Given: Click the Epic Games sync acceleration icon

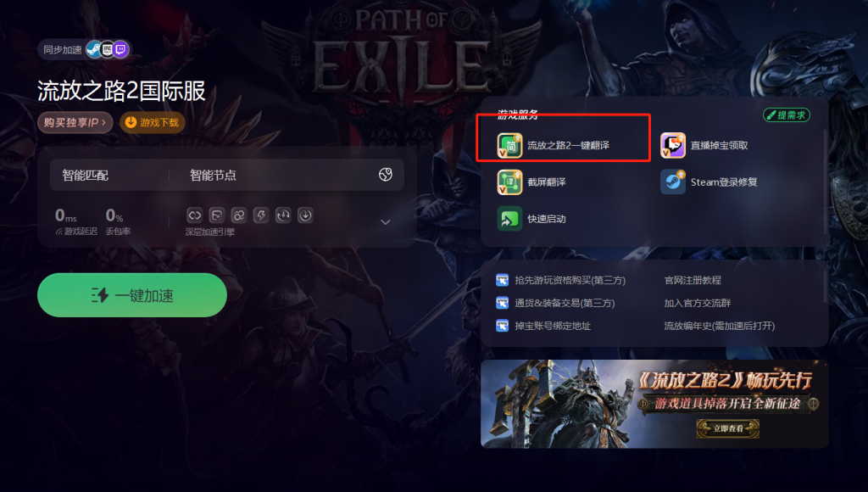Looking at the screenshot, I should 108,50.
